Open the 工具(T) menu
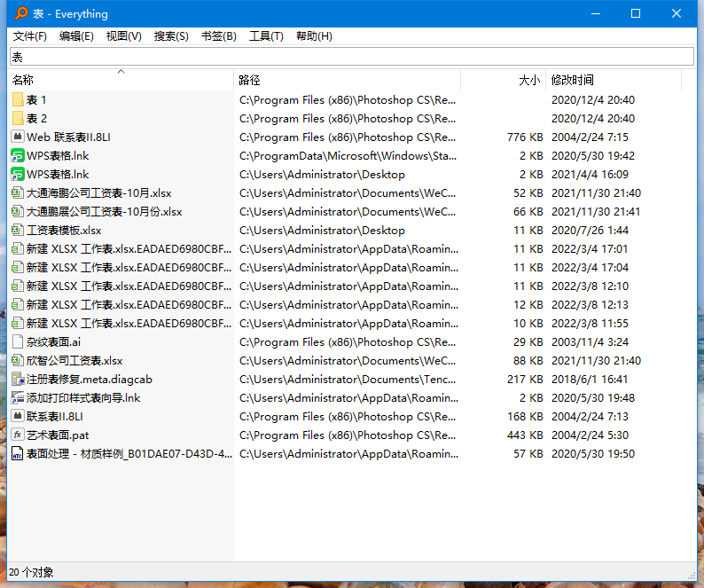704x588 pixels. click(x=266, y=36)
